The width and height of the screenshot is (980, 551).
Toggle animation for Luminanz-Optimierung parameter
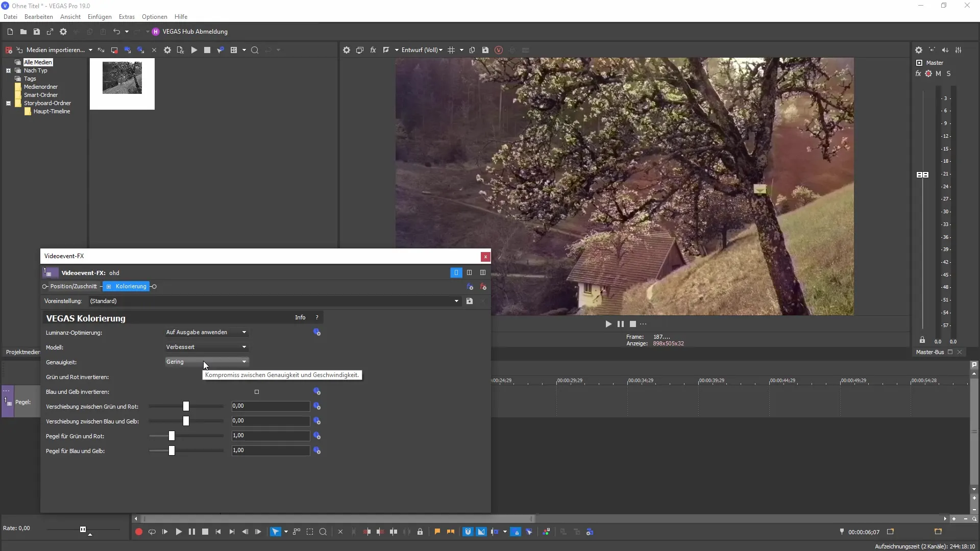click(317, 332)
